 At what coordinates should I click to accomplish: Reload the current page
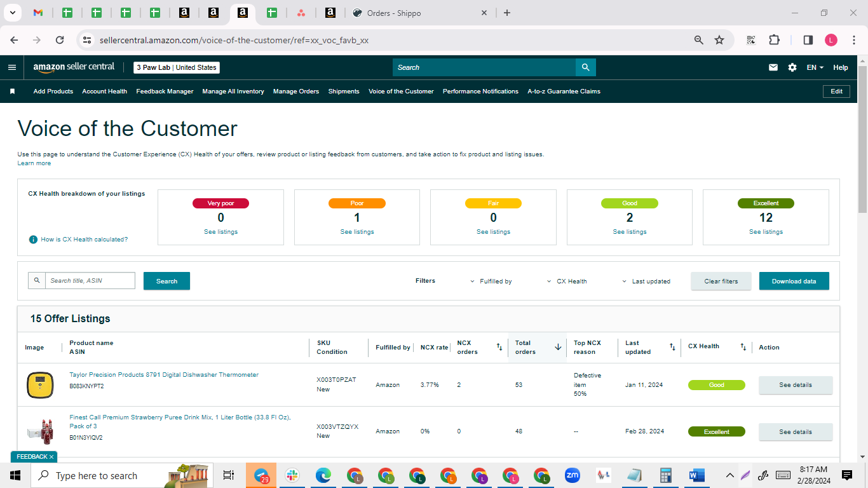point(60,40)
